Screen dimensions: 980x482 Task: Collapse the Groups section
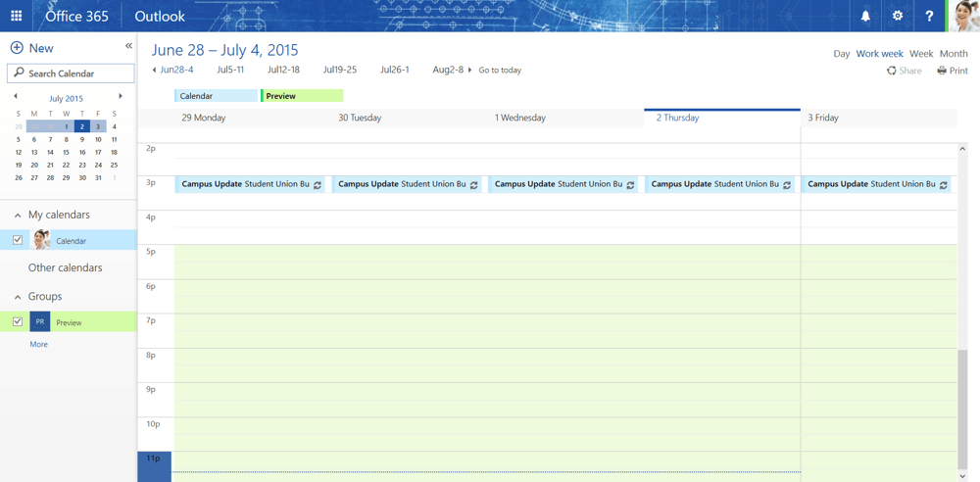(x=18, y=297)
